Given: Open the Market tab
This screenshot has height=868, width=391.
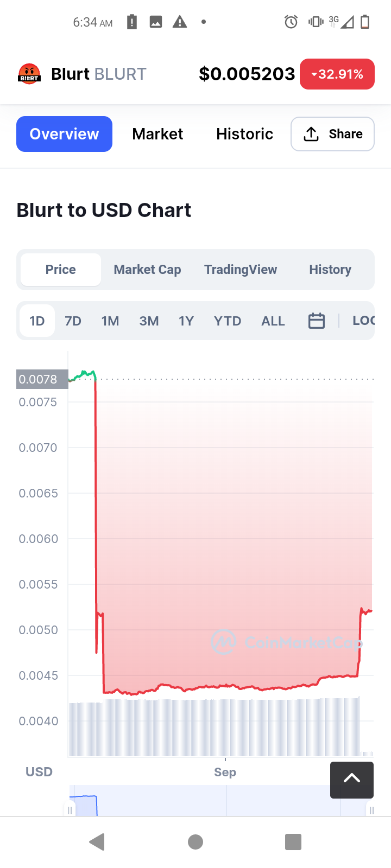Looking at the screenshot, I should [x=157, y=134].
